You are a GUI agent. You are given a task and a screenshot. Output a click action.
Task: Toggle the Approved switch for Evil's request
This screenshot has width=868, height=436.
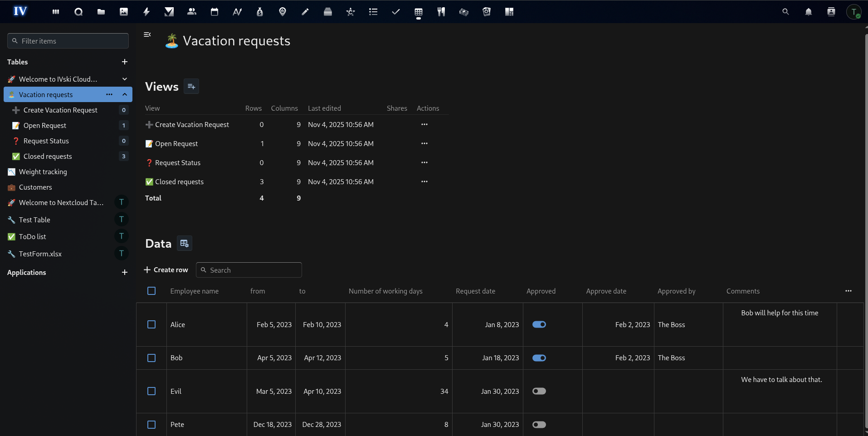(x=539, y=391)
